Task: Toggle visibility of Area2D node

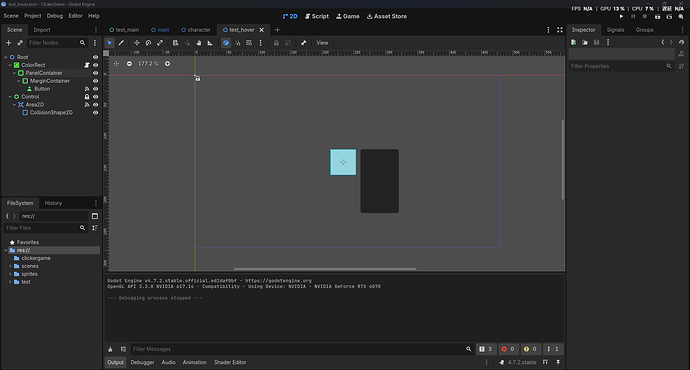Action: (95, 105)
